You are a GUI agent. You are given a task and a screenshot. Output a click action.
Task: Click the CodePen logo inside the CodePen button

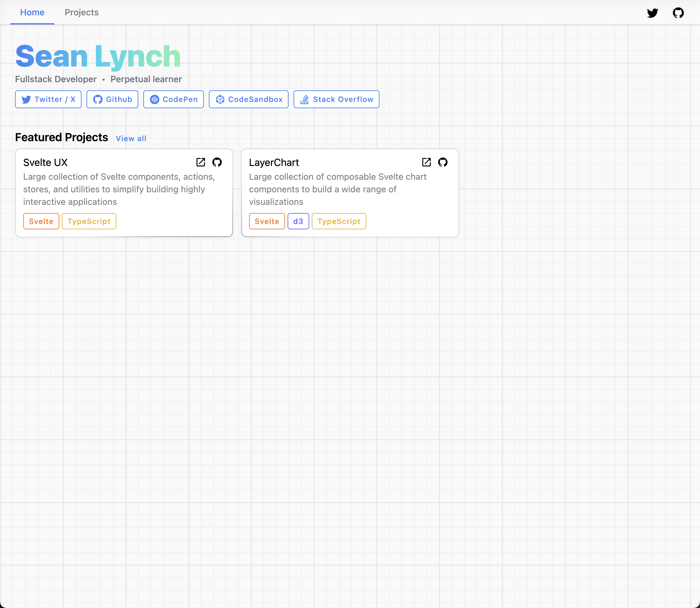click(x=155, y=99)
